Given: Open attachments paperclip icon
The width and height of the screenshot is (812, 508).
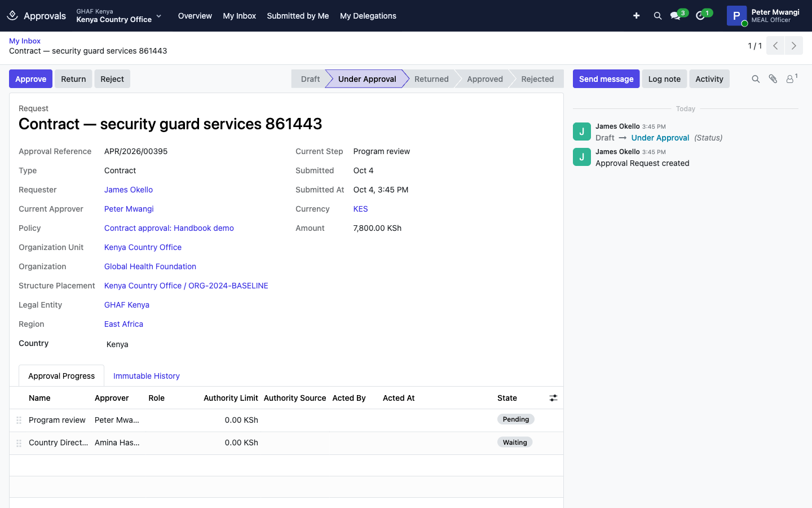Looking at the screenshot, I should point(773,79).
